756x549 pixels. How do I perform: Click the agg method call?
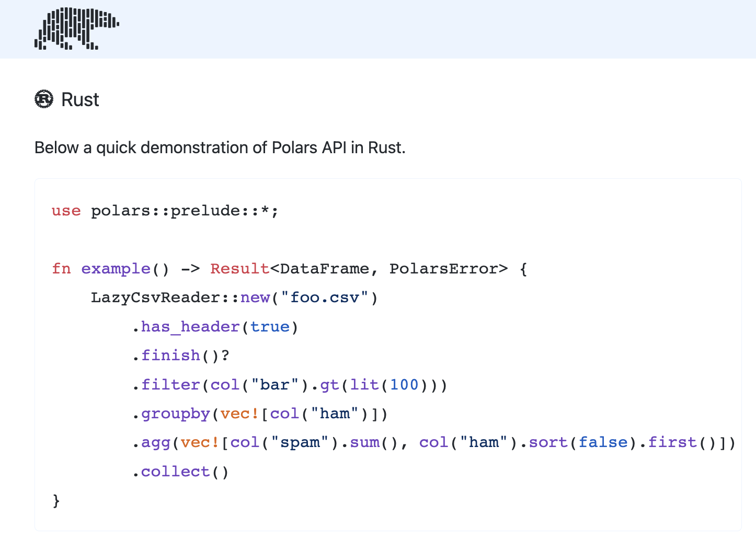tap(155, 442)
